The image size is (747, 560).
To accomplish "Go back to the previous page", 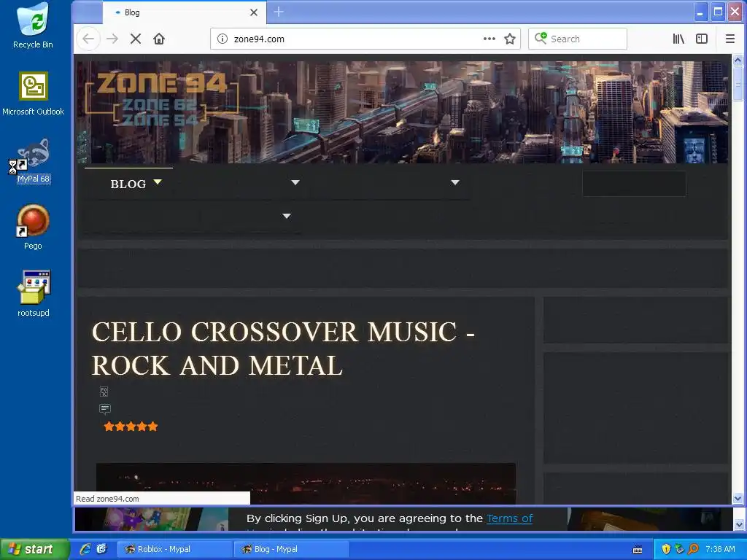I will coord(88,39).
